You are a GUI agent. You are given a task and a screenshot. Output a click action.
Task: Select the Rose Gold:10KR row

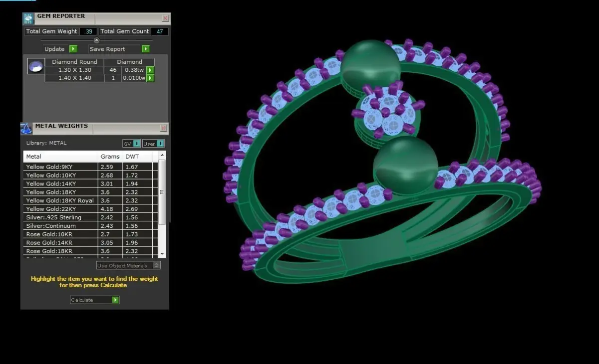90,234
